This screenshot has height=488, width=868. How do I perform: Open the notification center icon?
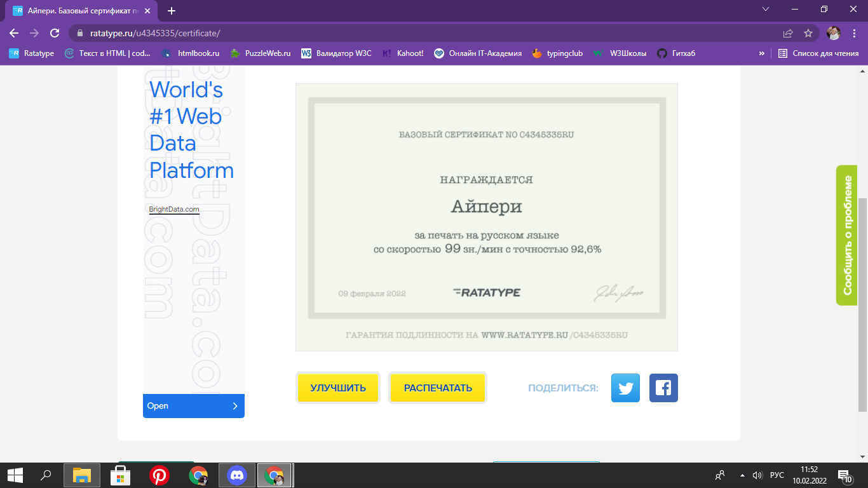846,475
